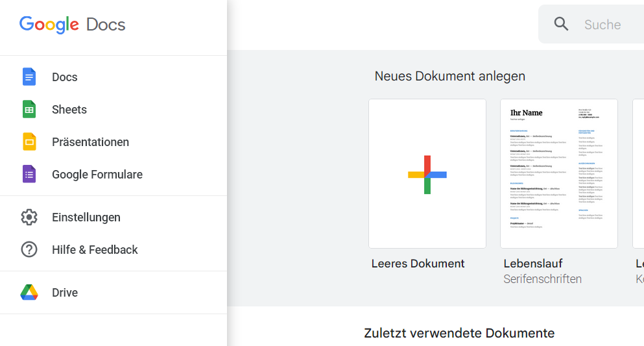Click the Google Docs logo
Image resolution: width=644 pixels, height=346 pixels.
coord(72,25)
